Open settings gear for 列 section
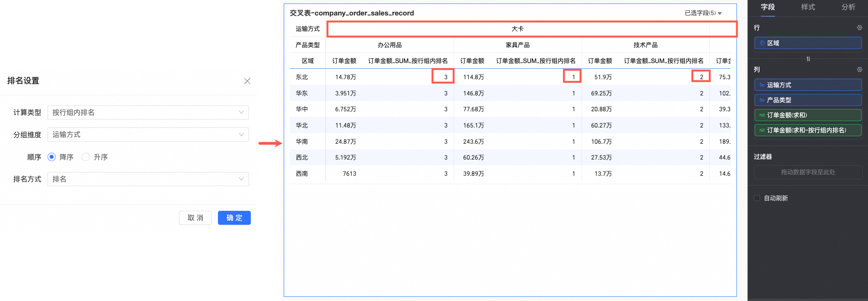868x301 pixels. 859,69
